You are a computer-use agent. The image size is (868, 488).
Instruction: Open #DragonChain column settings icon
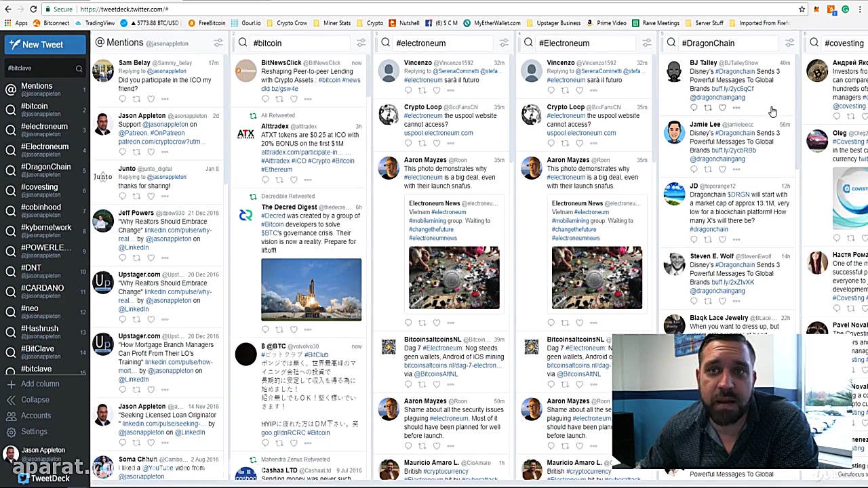790,43
